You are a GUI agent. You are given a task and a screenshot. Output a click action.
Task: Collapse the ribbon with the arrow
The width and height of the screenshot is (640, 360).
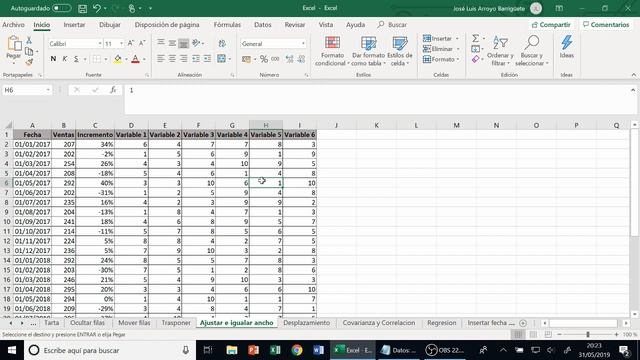click(x=633, y=75)
